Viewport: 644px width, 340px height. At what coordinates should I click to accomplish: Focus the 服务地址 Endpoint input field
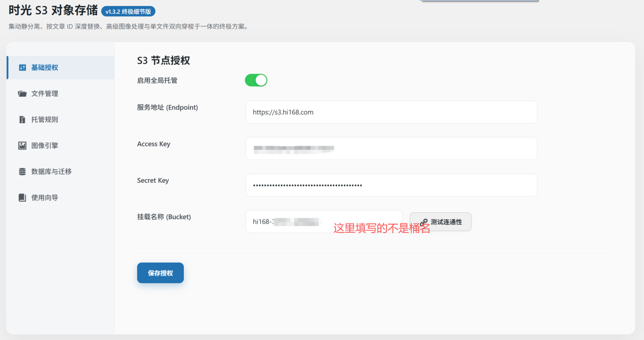pyautogui.click(x=391, y=112)
